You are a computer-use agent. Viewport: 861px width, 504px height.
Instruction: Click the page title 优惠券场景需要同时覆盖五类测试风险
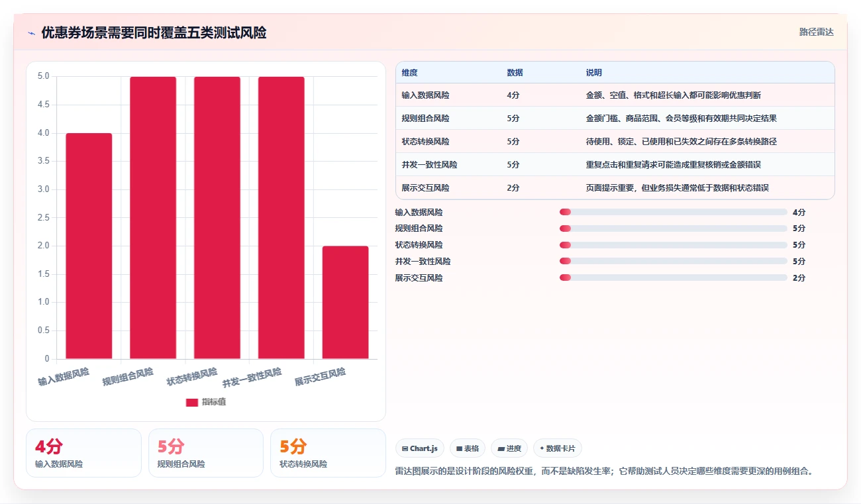coord(154,33)
